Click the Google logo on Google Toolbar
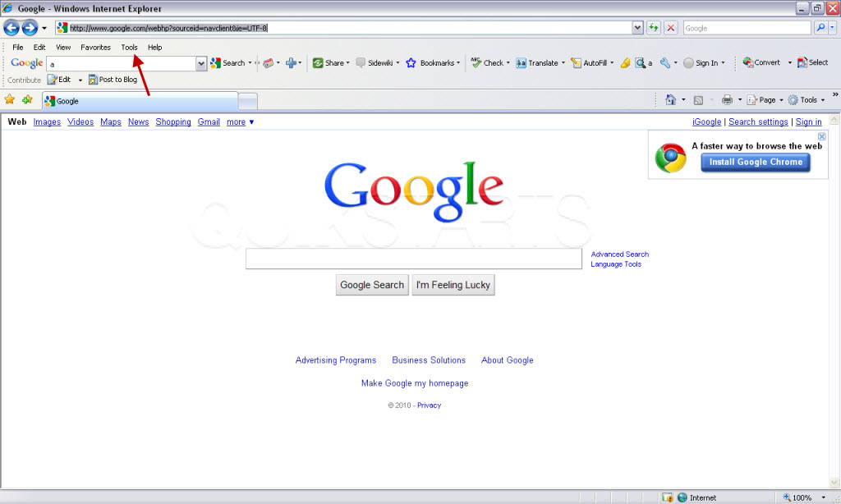This screenshot has height=504, width=841. coord(27,62)
